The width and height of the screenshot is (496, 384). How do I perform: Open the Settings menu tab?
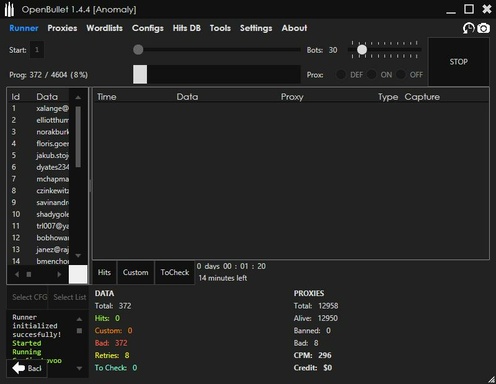[256, 28]
